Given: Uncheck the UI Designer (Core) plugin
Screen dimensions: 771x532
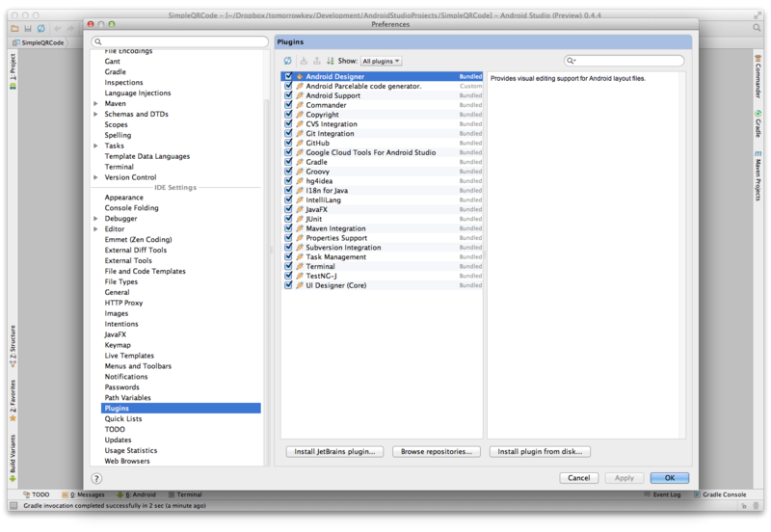Looking at the screenshot, I should click(288, 284).
